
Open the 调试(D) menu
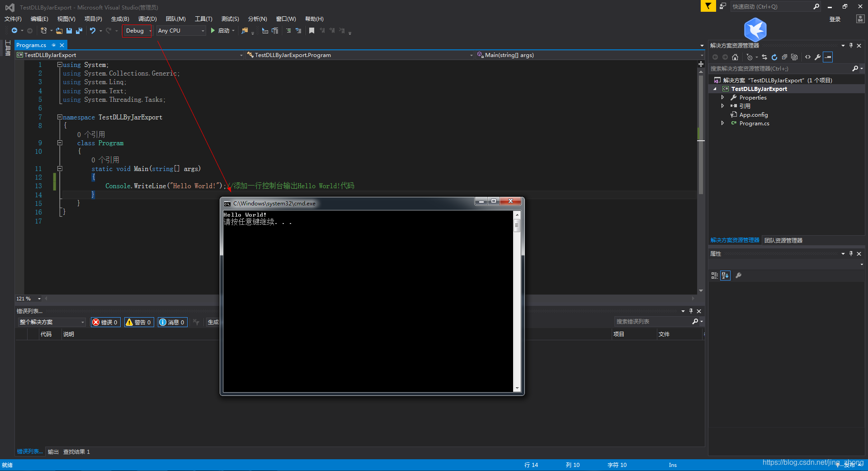tap(147, 19)
